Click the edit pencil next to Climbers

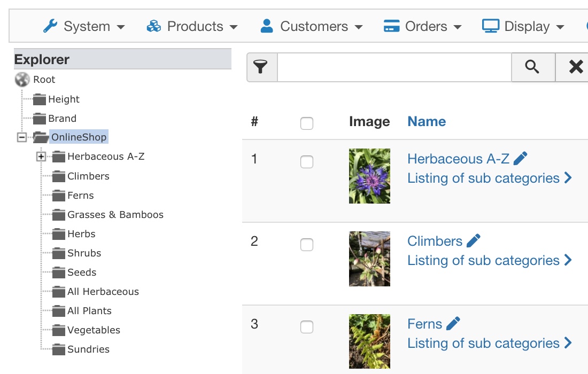[473, 240]
